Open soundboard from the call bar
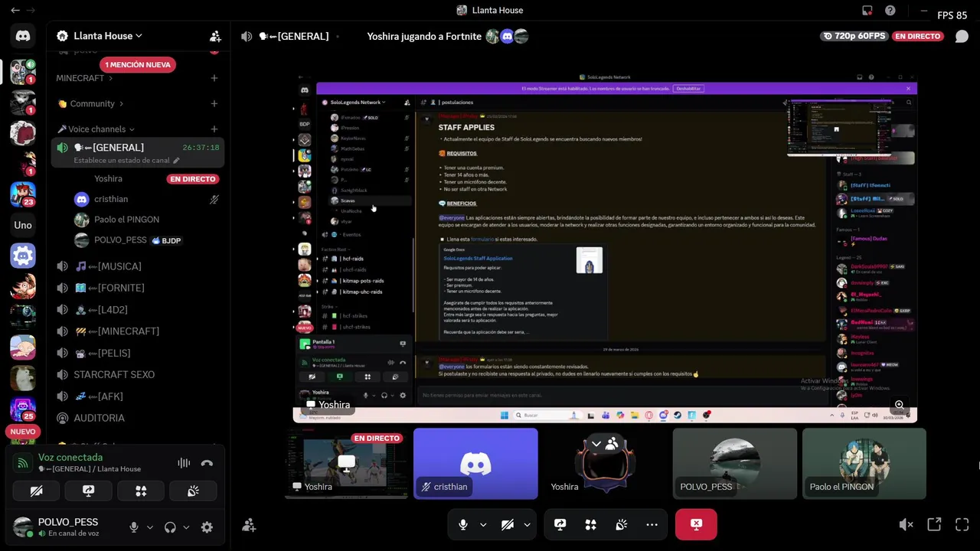Screen dimensions: 980x551 point(621,524)
